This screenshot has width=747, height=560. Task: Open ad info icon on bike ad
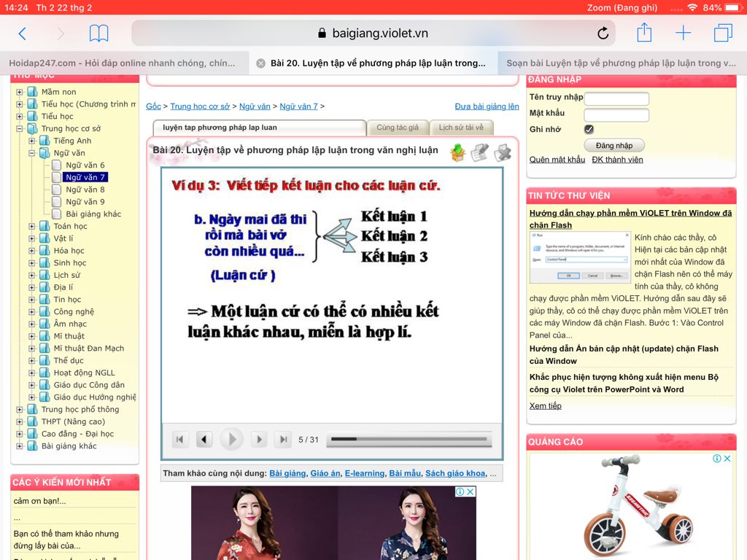(x=717, y=459)
